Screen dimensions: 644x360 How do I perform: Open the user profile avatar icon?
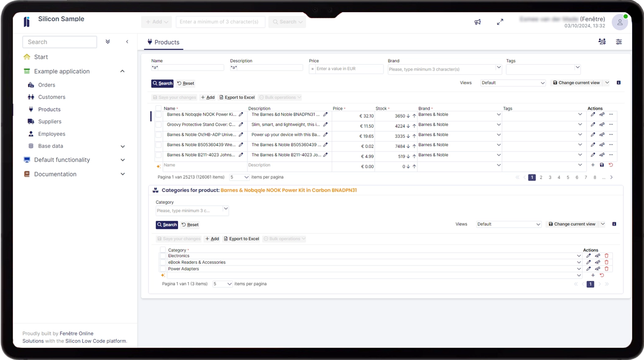click(620, 22)
